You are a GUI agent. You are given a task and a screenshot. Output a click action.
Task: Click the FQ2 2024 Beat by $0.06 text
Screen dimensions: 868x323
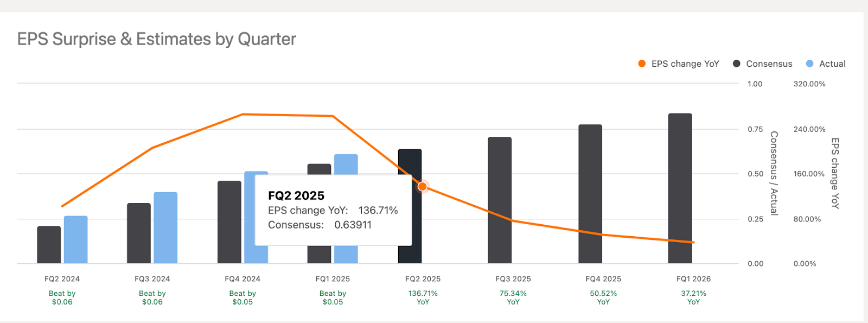click(x=62, y=297)
